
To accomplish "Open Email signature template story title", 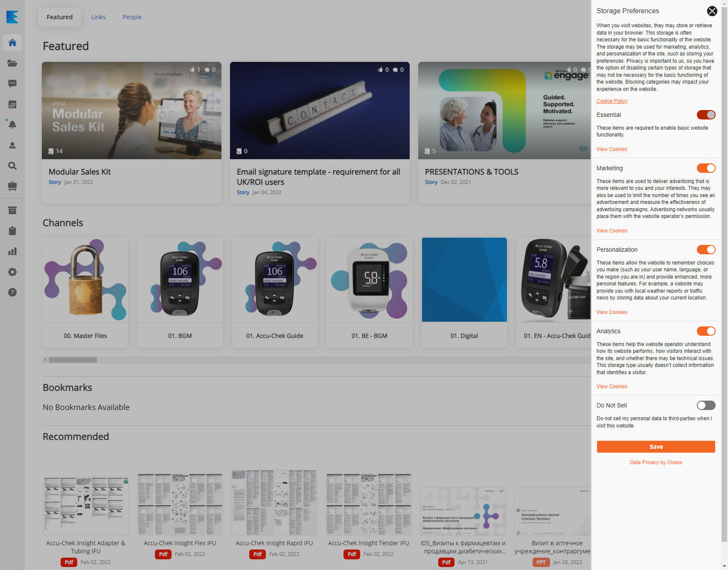I will [x=318, y=177].
